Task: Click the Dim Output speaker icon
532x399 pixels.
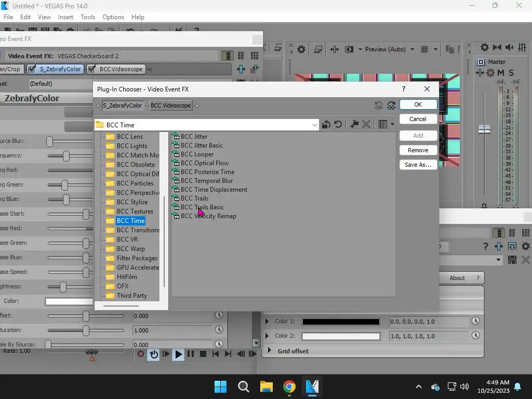Action: (x=509, y=47)
